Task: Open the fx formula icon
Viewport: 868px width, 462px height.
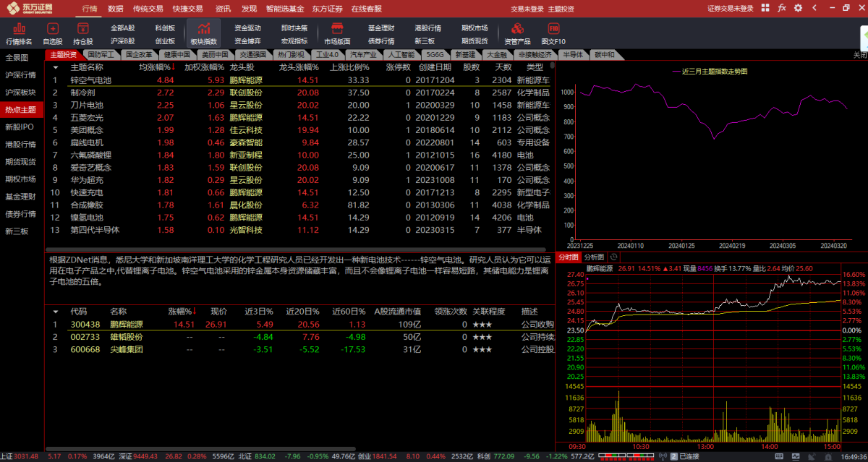Action: click(782, 8)
